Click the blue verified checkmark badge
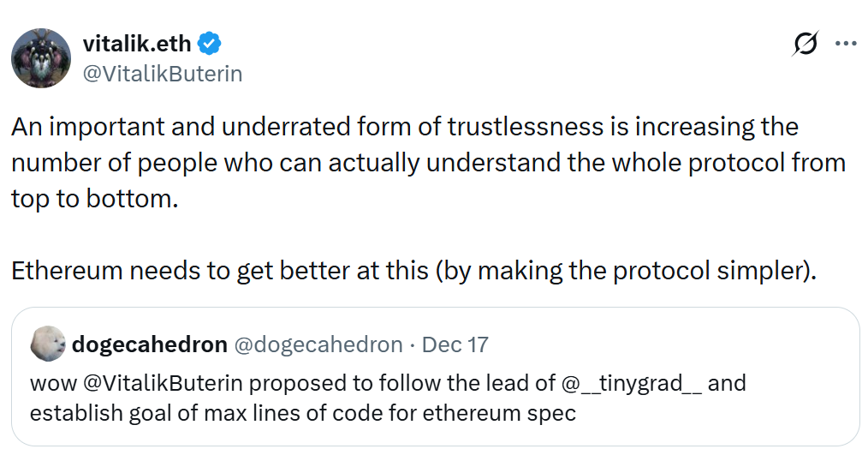The image size is (868, 461). click(211, 43)
